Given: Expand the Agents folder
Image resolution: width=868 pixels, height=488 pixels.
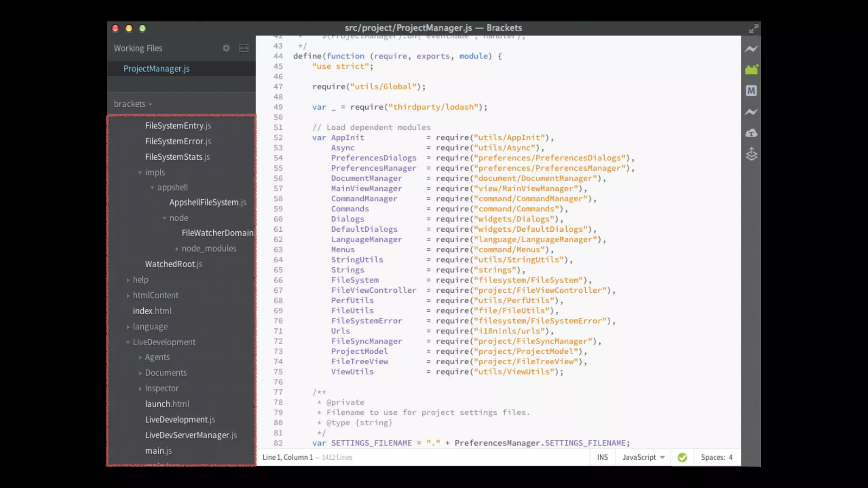Looking at the screenshot, I should click(x=140, y=358).
